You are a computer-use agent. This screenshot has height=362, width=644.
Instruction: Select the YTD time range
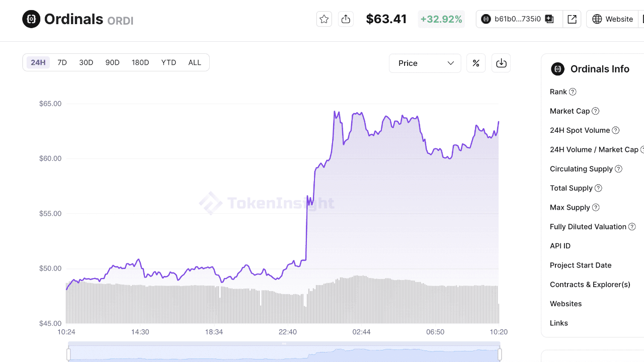pos(169,62)
